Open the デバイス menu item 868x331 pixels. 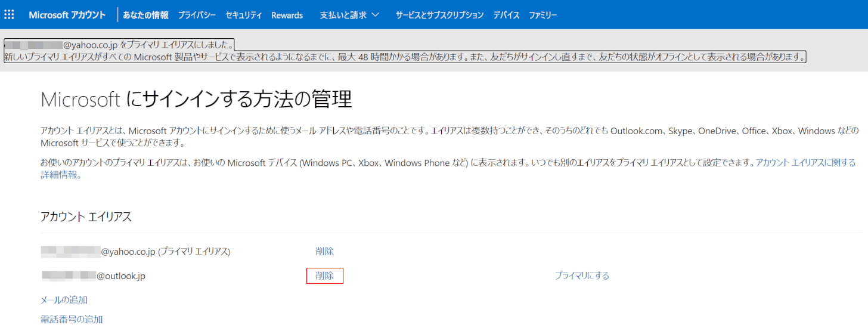(x=506, y=15)
